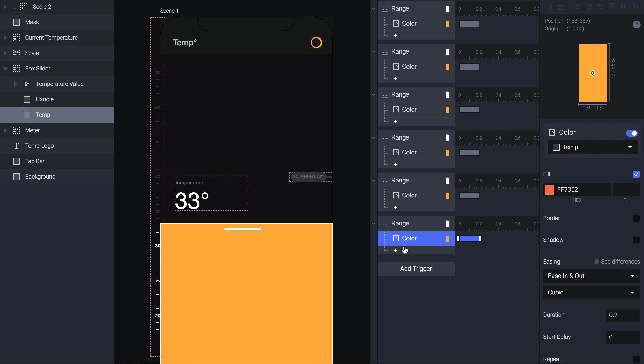Click the Color response icon in the highlighted row
The width and height of the screenshot is (644, 364).
point(396,238)
